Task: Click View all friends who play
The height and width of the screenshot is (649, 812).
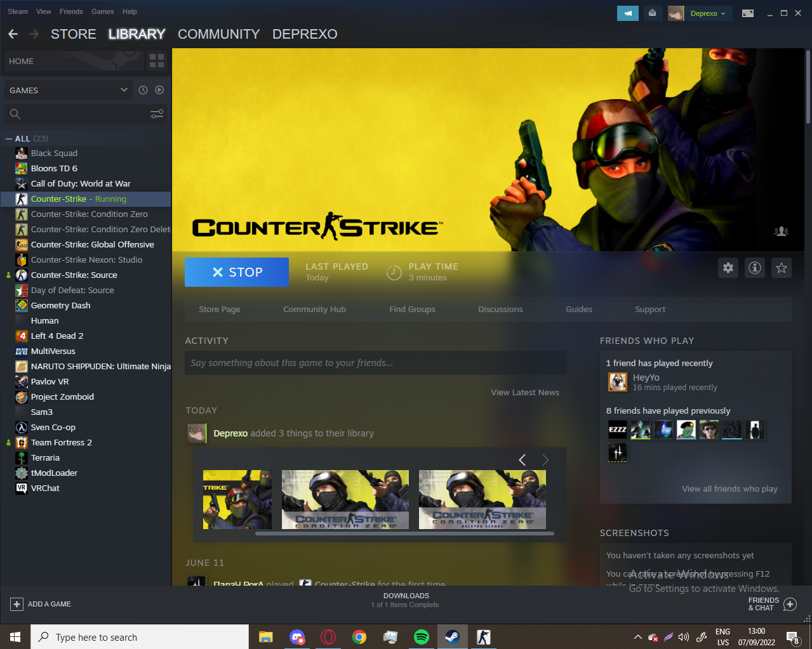Action: pos(729,488)
